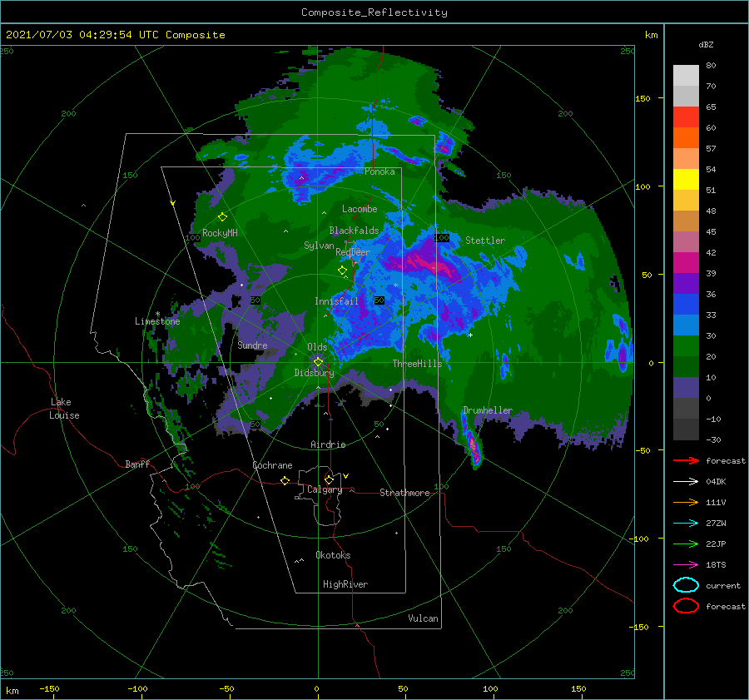Click the Vulcan town label

click(x=423, y=618)
